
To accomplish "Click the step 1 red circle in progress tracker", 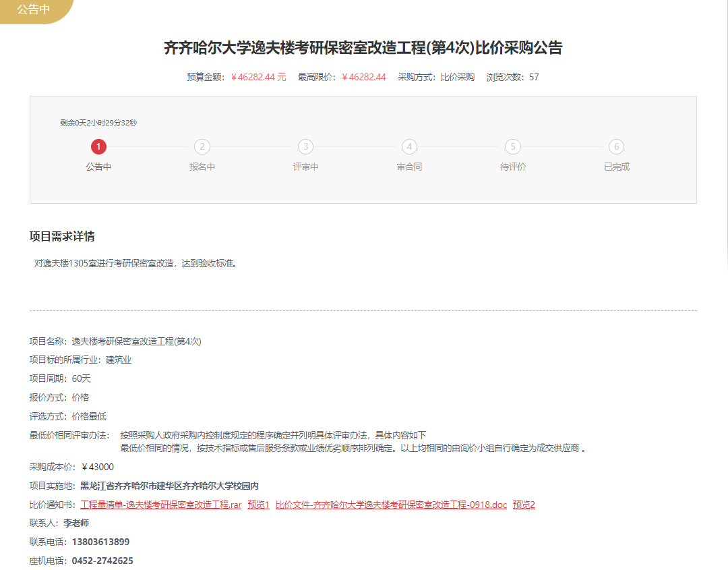I will point(98,146).
